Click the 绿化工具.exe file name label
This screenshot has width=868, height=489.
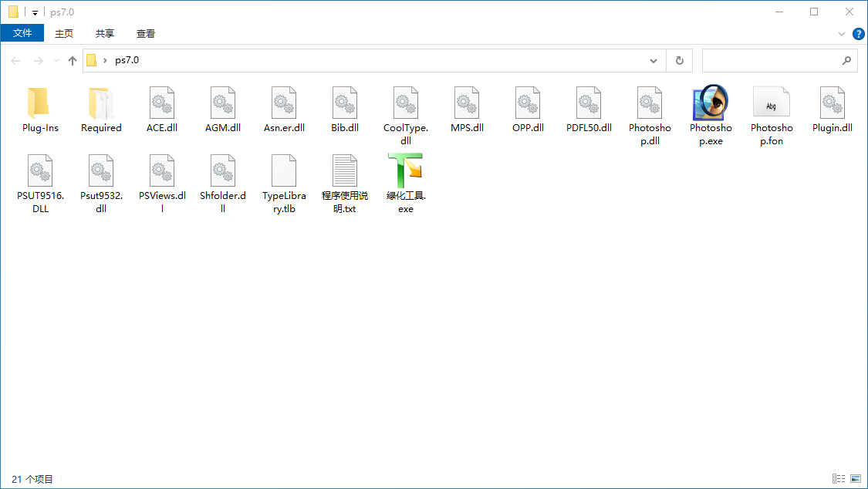point(406,202)
